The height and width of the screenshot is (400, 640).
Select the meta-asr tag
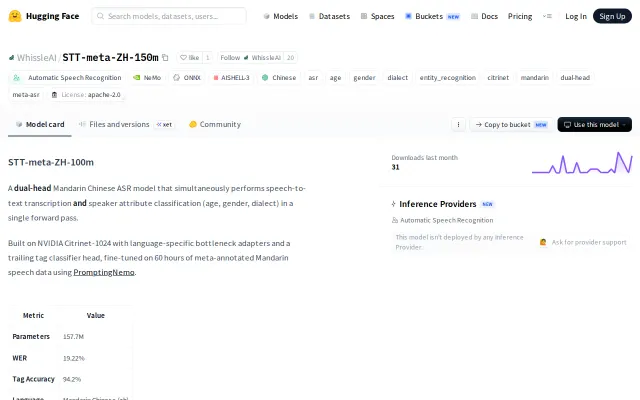26,95
